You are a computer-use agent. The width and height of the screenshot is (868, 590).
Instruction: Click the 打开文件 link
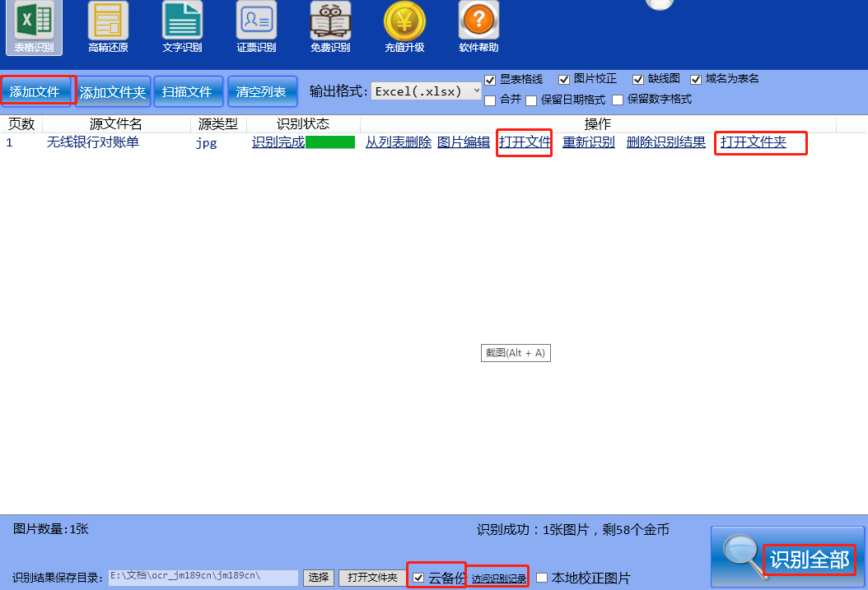tap(525, 142)
